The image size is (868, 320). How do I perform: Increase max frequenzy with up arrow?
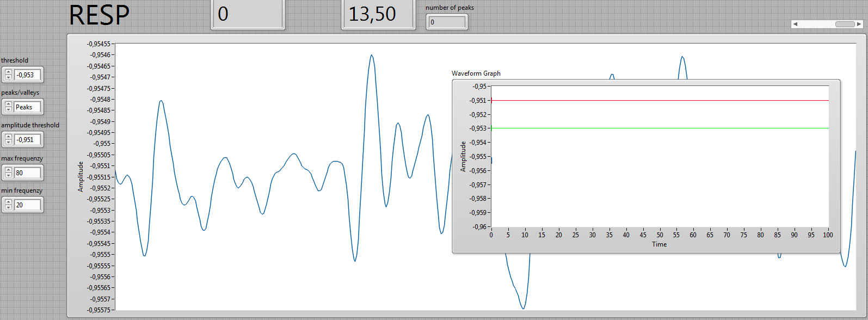8,170
